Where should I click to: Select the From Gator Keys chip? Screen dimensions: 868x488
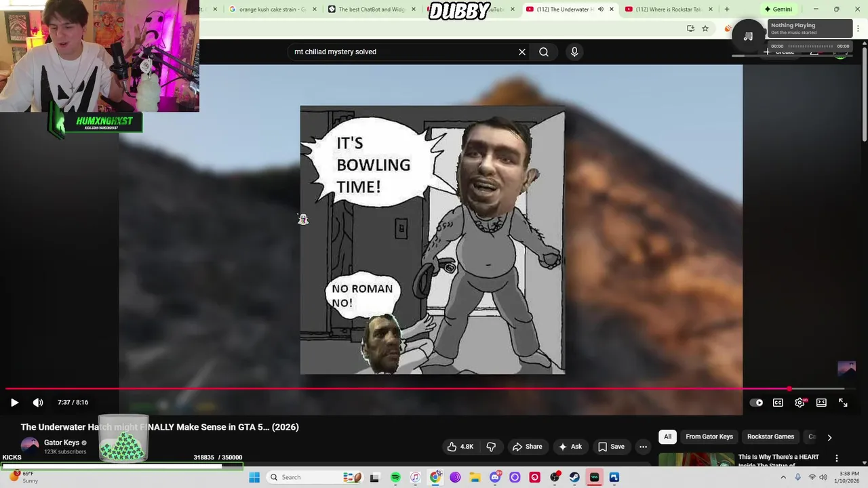[x=709, y=436]
